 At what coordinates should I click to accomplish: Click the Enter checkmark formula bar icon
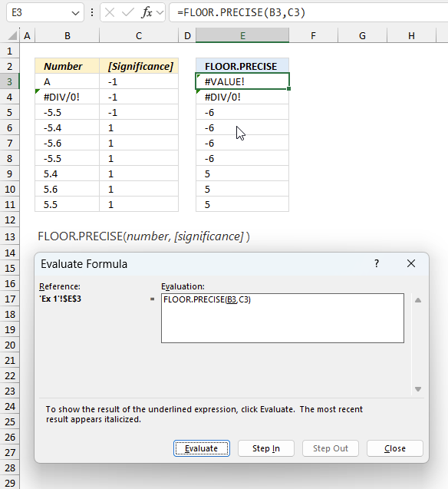127,13
